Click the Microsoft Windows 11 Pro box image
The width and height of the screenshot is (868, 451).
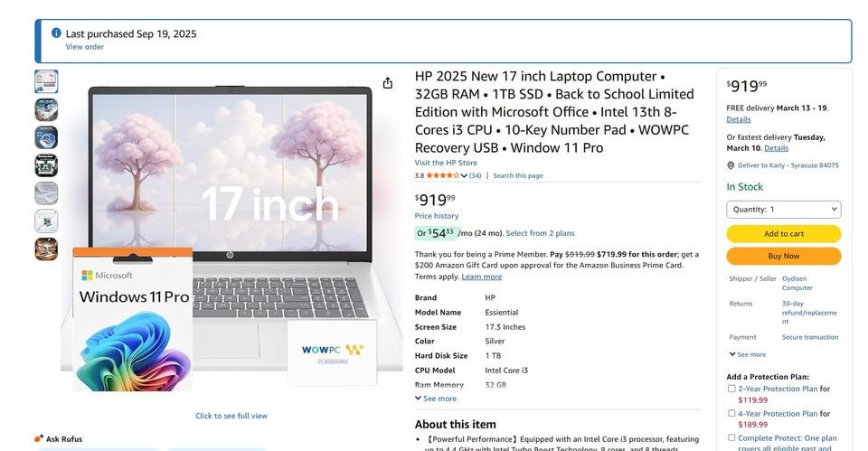[x=133, y=319]
